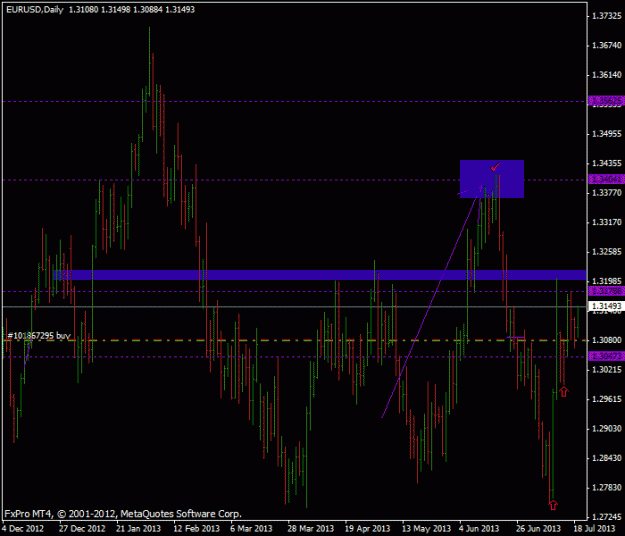This screenshot has height=536, width=625.
Task: Click the 12 Feb 2013 date label
Action: 196,528
